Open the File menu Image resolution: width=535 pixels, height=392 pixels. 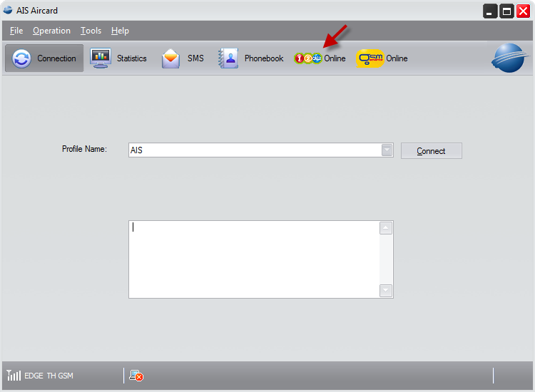pyautogui.click(x=16, y=31)
